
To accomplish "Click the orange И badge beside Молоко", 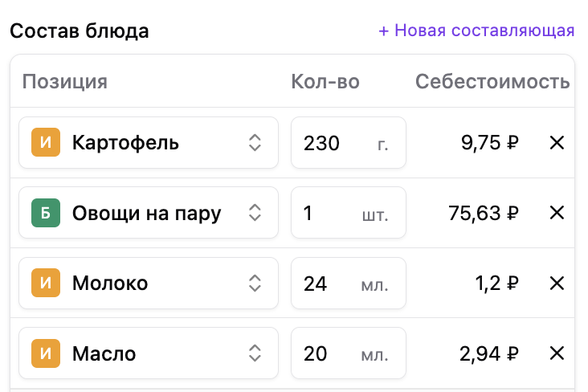I will point(46,283).
